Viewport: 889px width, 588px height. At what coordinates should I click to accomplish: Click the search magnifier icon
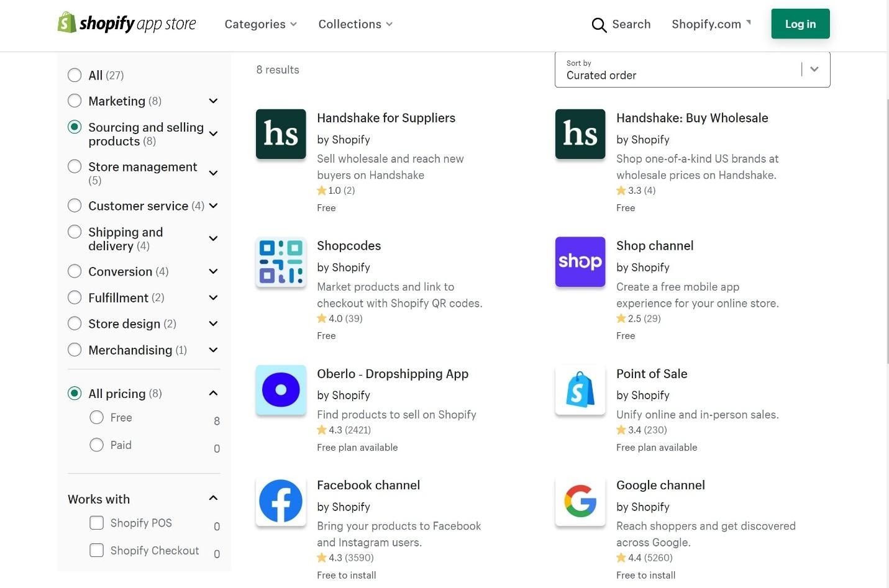click(599, 25)
